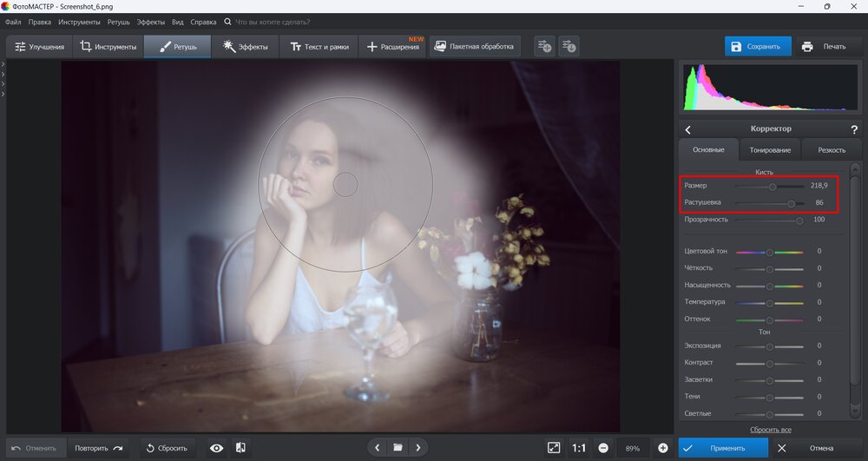
Task: Open the Эффекты menu in menu bar
Action: point(151,21)
